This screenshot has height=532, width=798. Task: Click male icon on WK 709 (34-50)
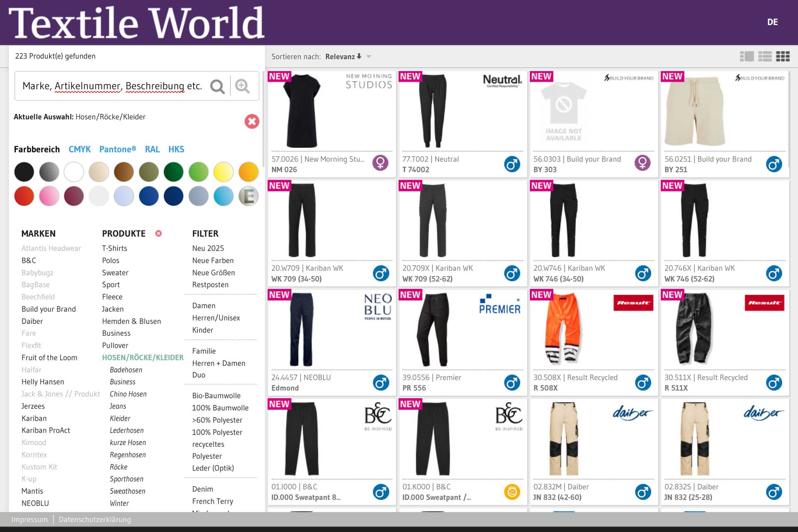[x=381, y=273]
